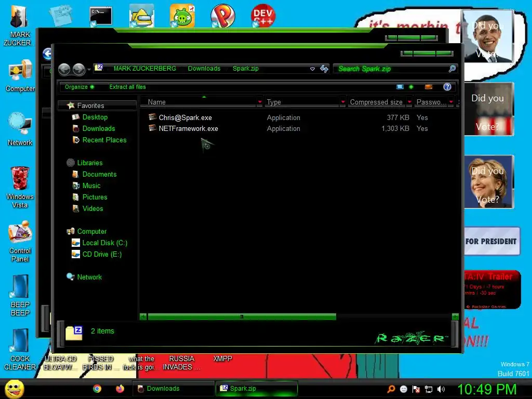Click the Chris@Spark.exe file icon

point(152,117)
